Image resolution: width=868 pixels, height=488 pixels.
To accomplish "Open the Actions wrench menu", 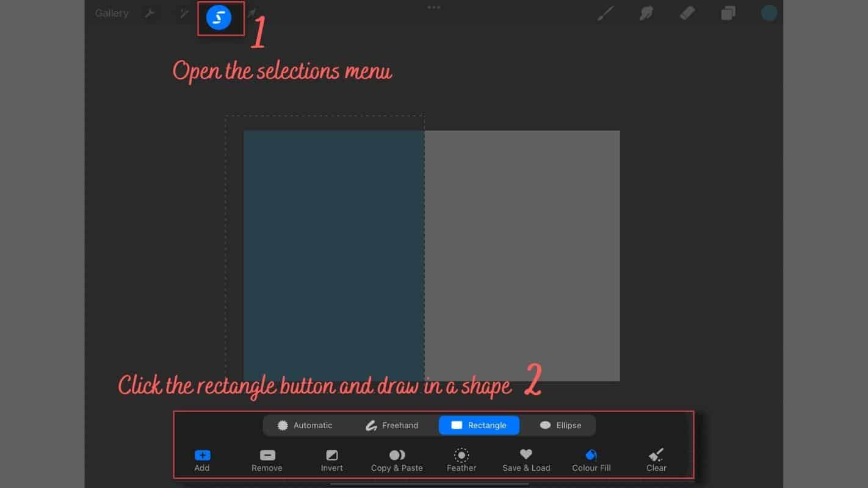I will 150,13.
